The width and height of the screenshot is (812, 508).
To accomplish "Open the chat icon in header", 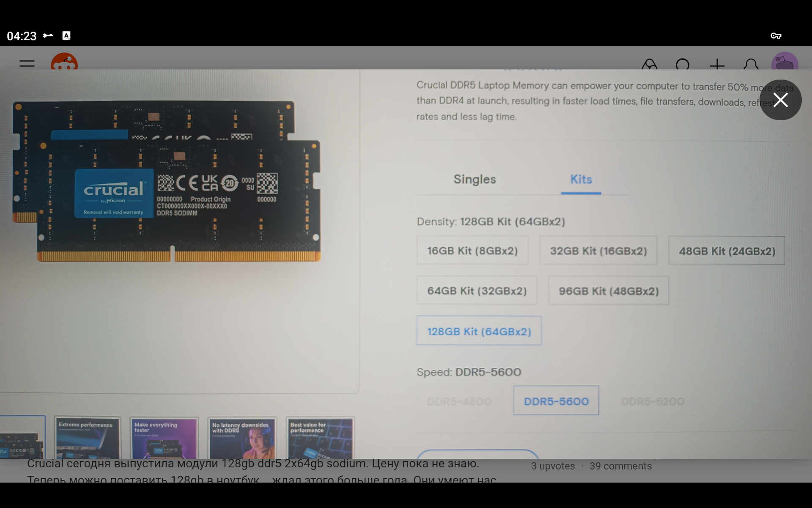I will point(649,64).
